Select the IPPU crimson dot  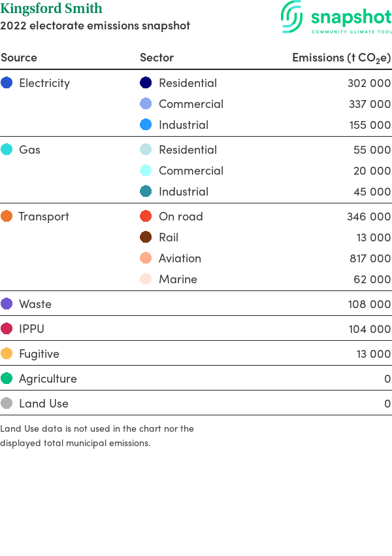(7, 328)
